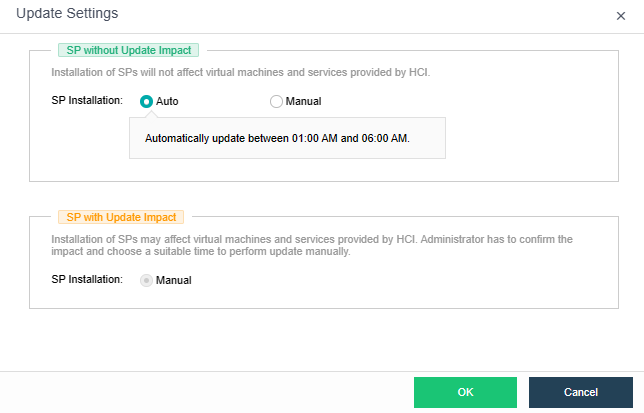Click the green SP without Update Impact tag
644x413 pixels.
click(127, 50)
